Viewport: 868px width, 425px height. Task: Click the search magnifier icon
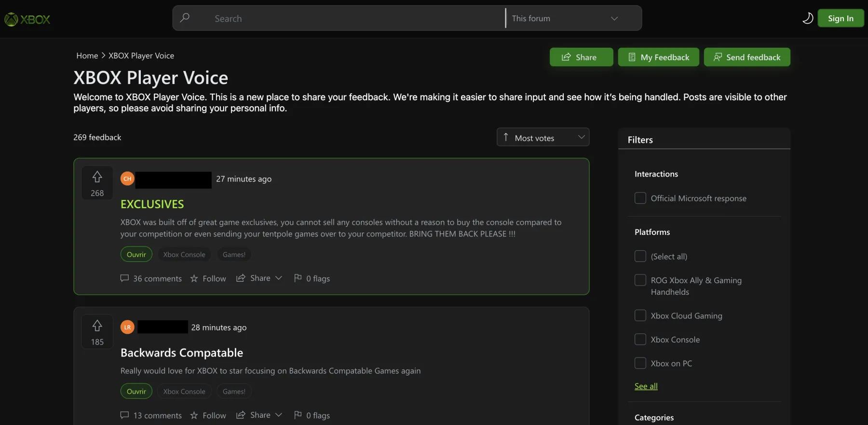(x=185, y=18)
